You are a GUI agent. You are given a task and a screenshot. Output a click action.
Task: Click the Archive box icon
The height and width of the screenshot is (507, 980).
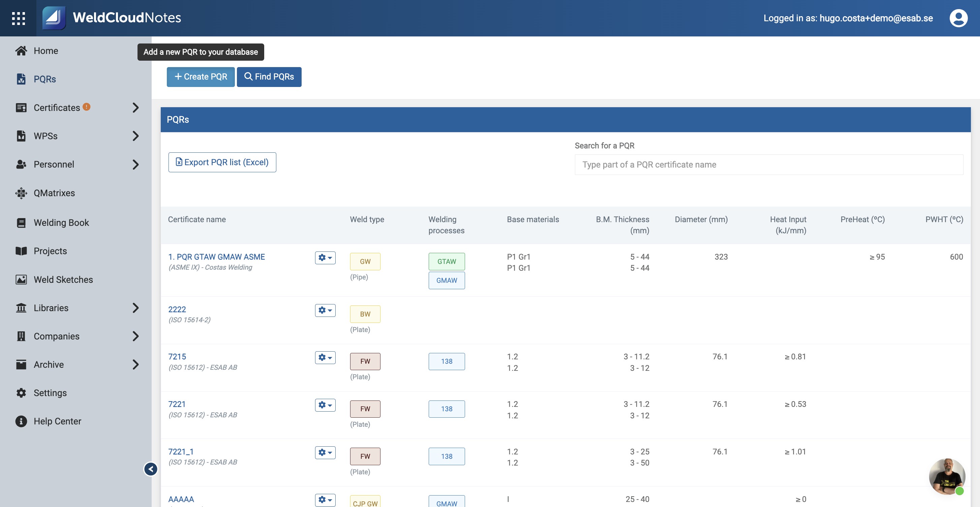(21, 365)
